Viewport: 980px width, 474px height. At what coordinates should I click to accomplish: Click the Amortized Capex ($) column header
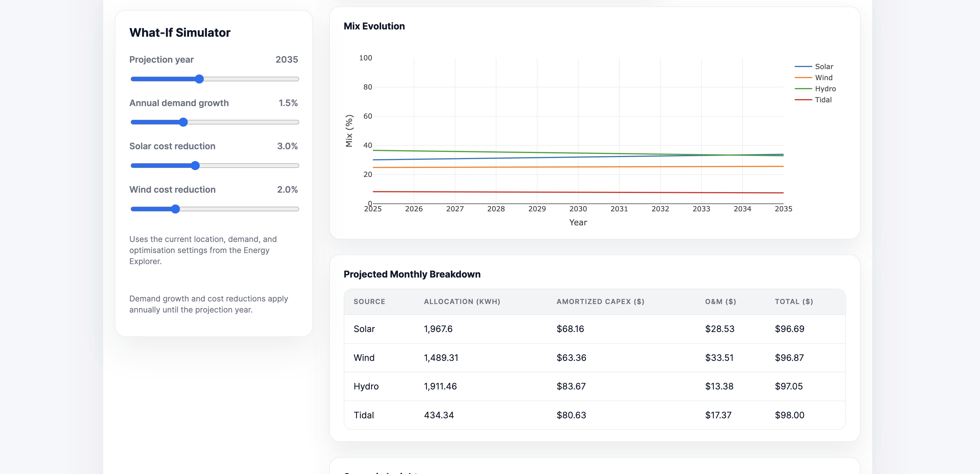pos(600,301)
